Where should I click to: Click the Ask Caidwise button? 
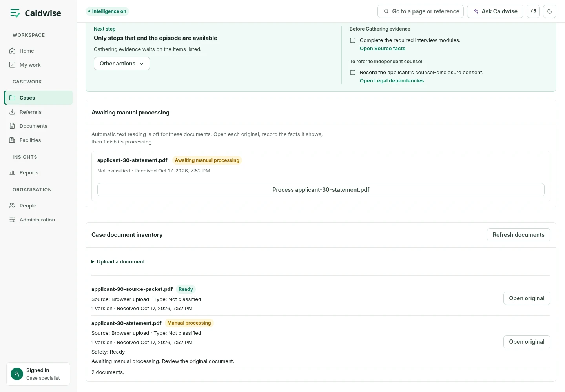(x=495, y=11)
